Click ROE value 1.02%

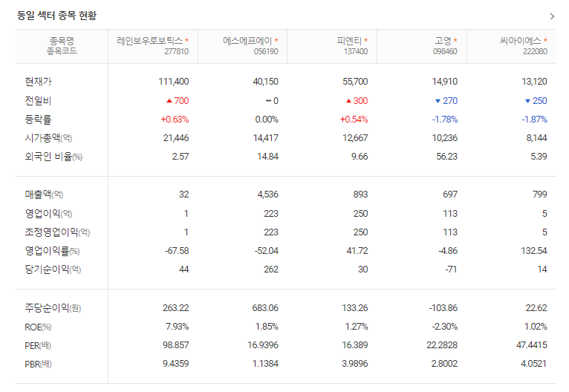[536, 327]
